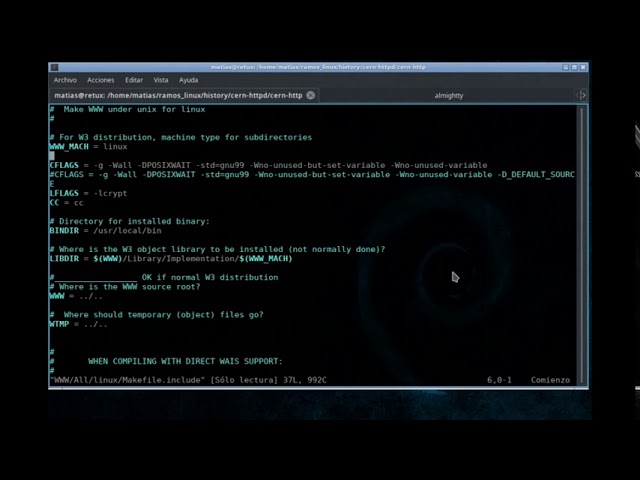Click the uncommented CFLAGS line
Viewport: 640px width, 480px height.
coord(268,165)
